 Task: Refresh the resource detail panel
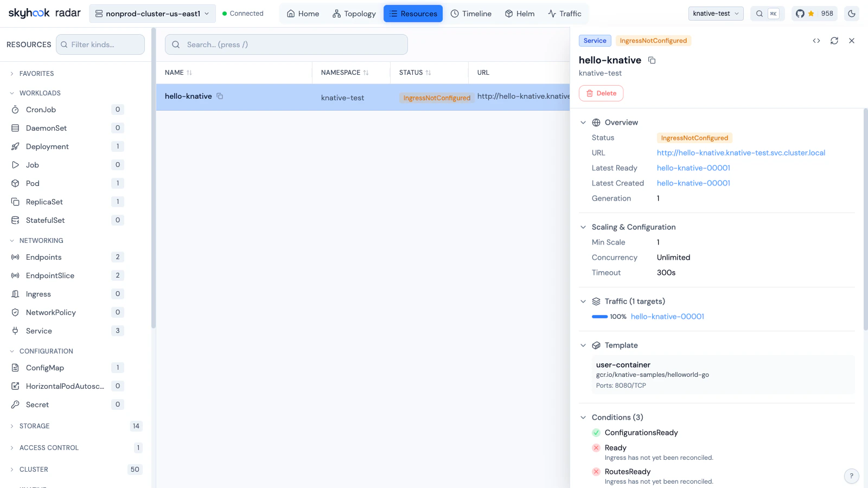pos(834,41)
